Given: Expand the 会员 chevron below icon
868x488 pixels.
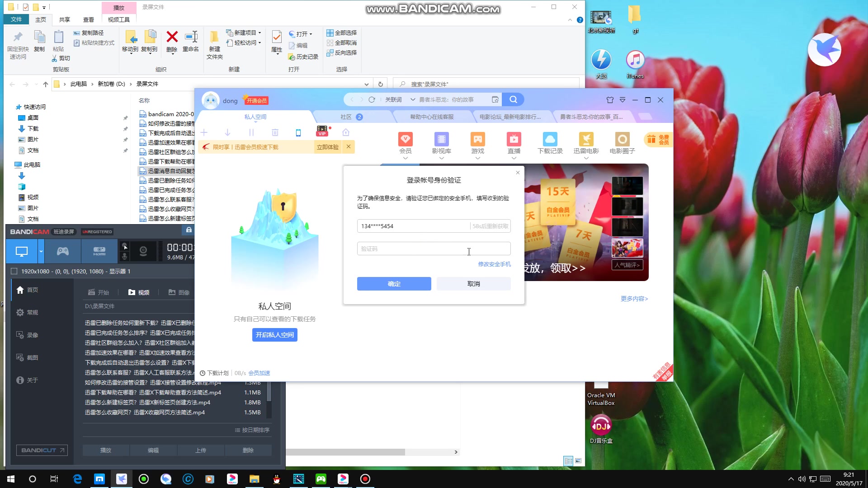Looking at the screenshot, I should pyautogui.click(x=406, y=158).
